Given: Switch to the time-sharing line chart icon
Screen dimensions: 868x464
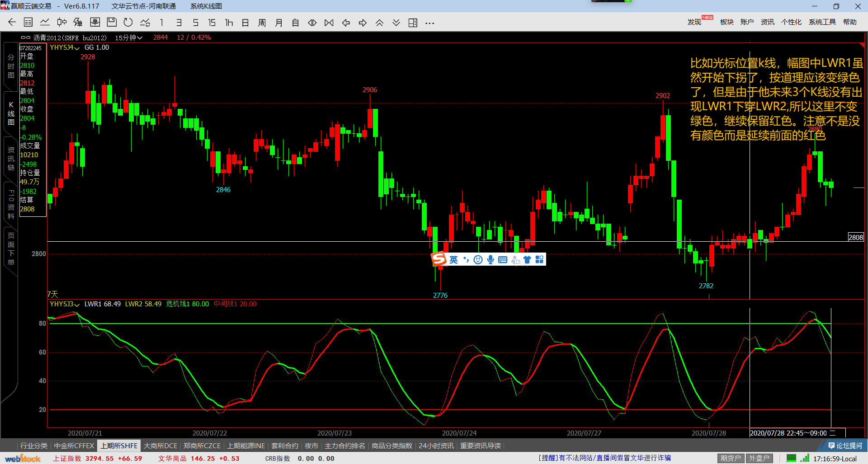Looking at the screenshot, I should [45, 22].
